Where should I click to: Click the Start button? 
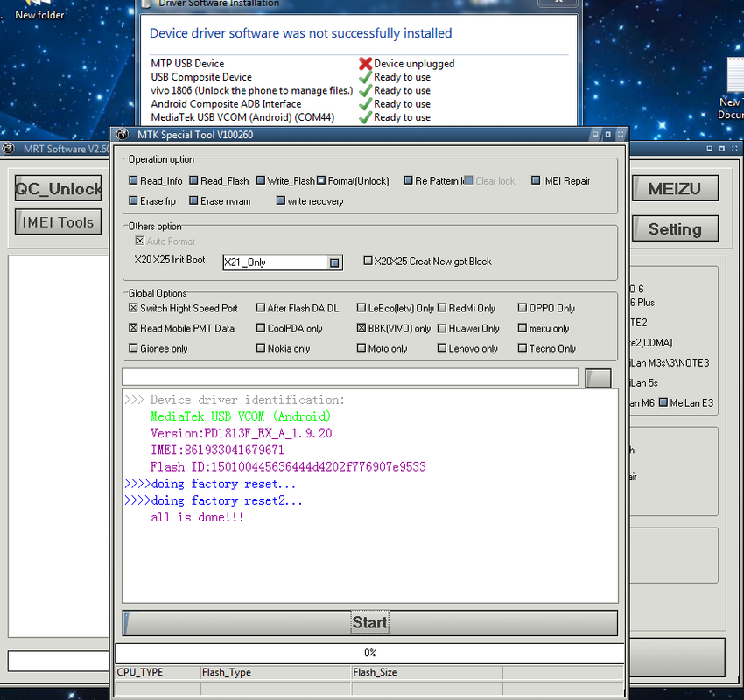pyautogui.click(x=370, y=623)
